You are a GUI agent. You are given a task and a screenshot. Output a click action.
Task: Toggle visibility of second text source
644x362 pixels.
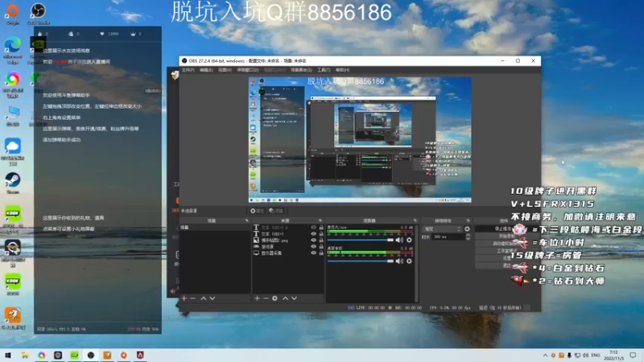pos(314,234)
